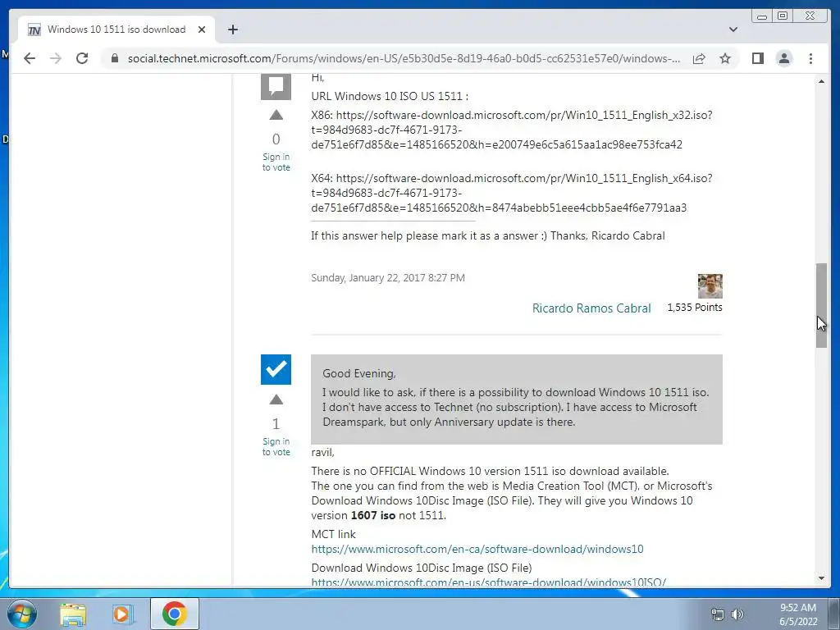Open Ricardo Ramos Cabral's profile link
Image resolution: width=840 pixels, height=630 pixels.
[591, 308]
